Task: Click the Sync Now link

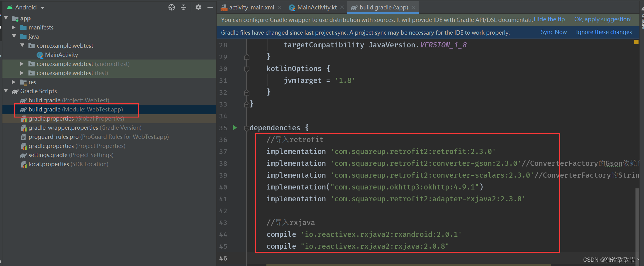Action: point(554,32)
